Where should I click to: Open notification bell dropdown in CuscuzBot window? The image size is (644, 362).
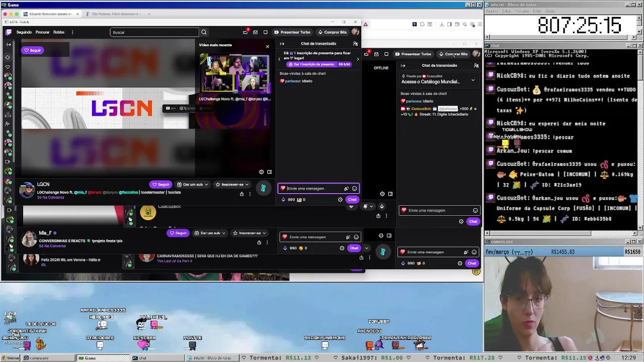coord(368,206)
